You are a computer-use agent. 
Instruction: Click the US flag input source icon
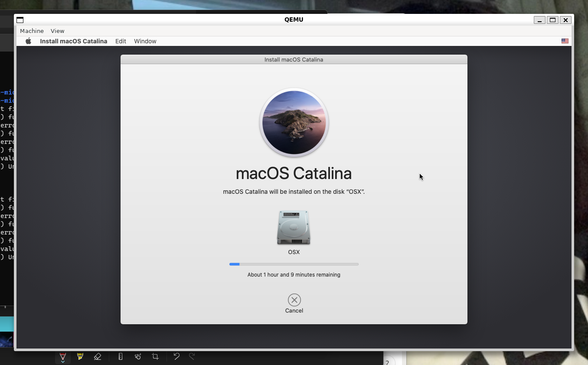click(x=565, y=41)
